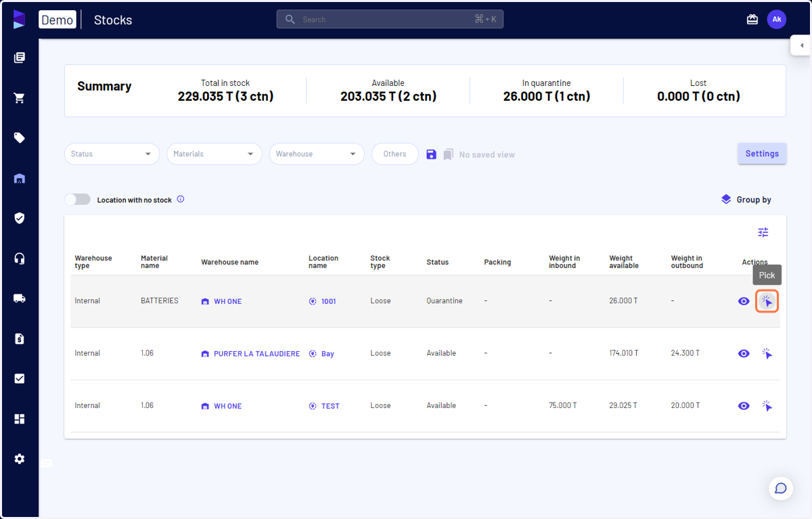
Task: Click the Packing column header
Action: coord(497,263)
